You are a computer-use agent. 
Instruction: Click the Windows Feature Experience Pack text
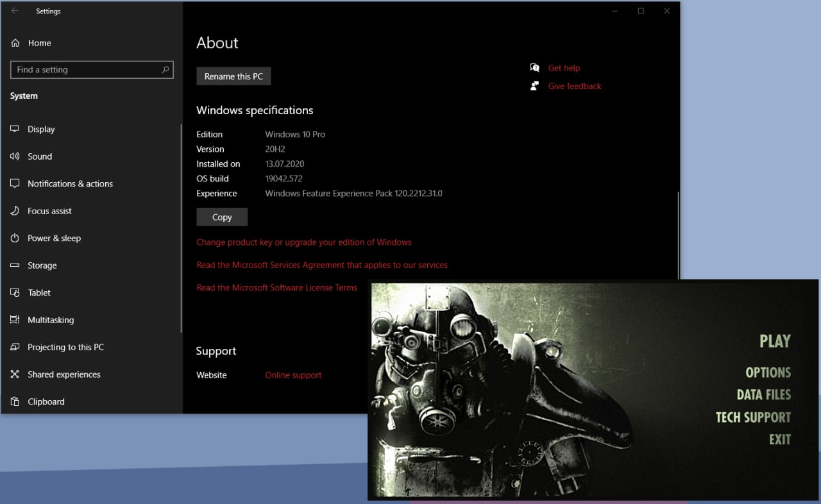[x=353, y=194]
